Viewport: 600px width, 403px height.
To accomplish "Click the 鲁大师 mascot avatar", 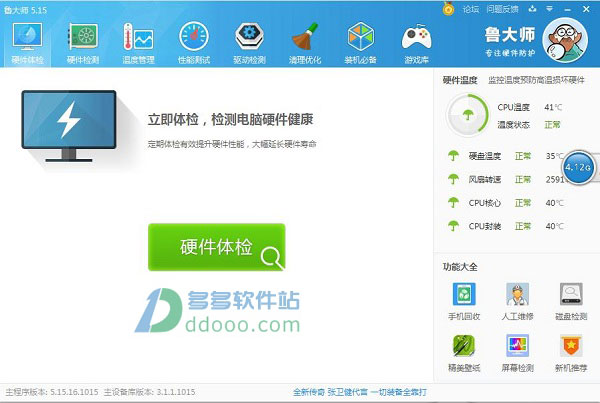I will coord(565,40).
